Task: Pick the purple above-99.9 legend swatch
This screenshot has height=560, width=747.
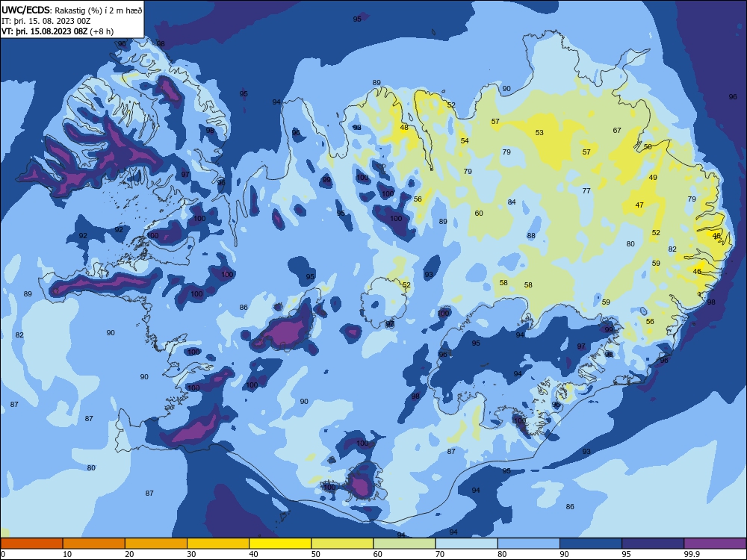Action: click(715, 544)
